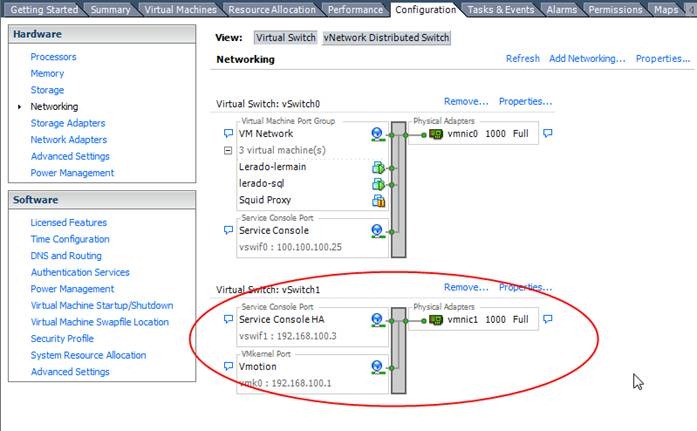Click the globe icon for Service Console port
This screenshot has width=697, height=431.
point(377,231)
